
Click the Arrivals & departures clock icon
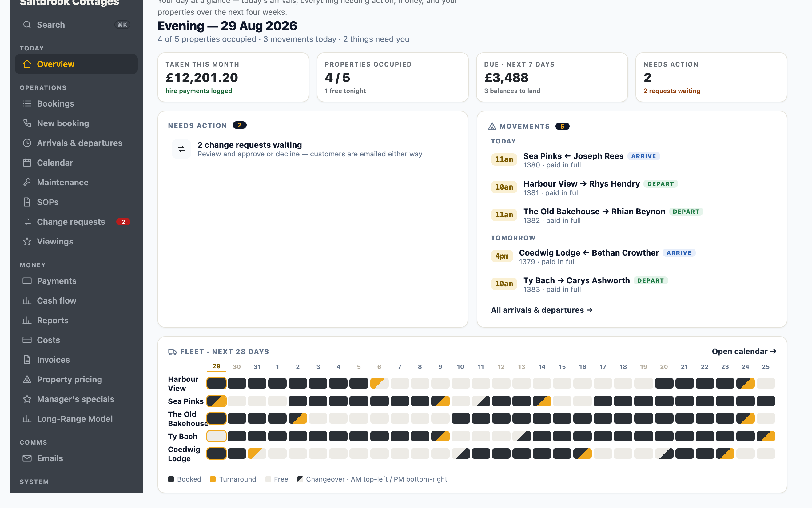[27, 143]
